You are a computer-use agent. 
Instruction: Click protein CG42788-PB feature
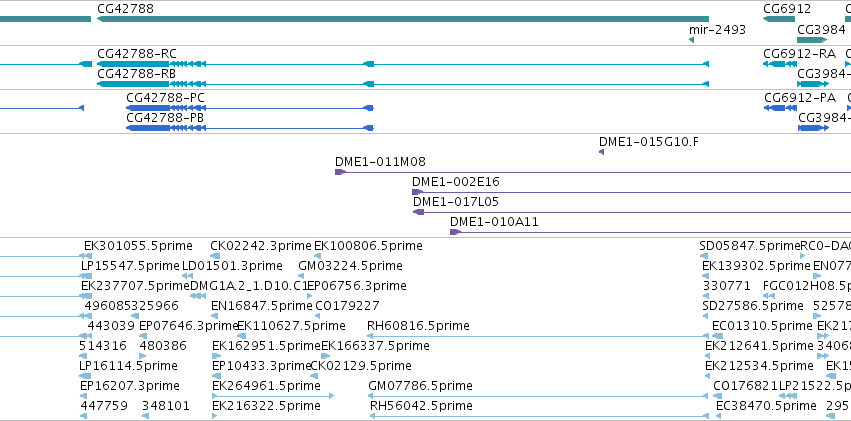click(250, 128)
